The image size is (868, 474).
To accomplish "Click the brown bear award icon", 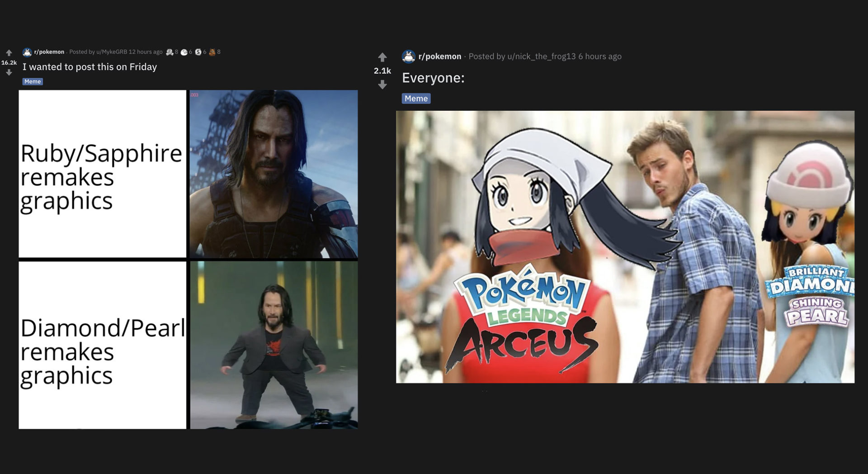I will 212,52.
